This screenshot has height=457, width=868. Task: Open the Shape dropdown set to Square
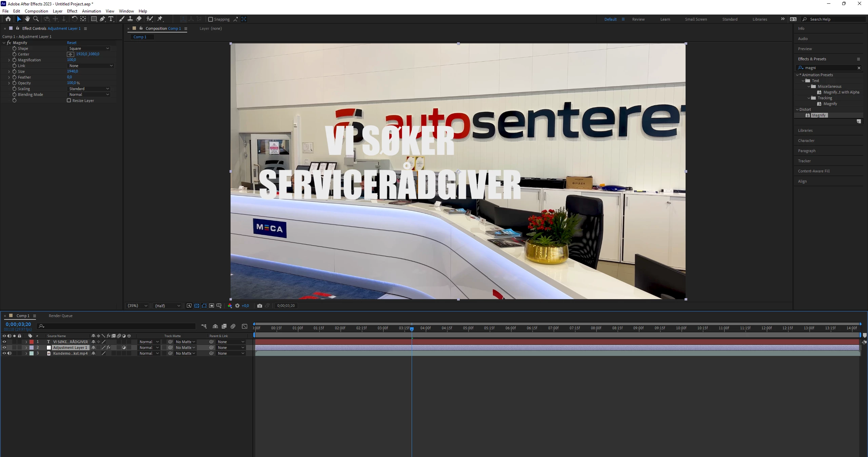point(89,48)
